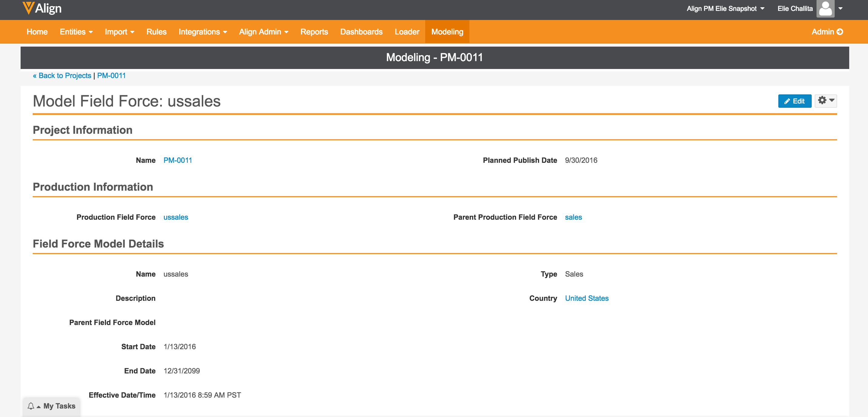Click the Description field label
Screen dimensions: 868x417
click(135, 298)
